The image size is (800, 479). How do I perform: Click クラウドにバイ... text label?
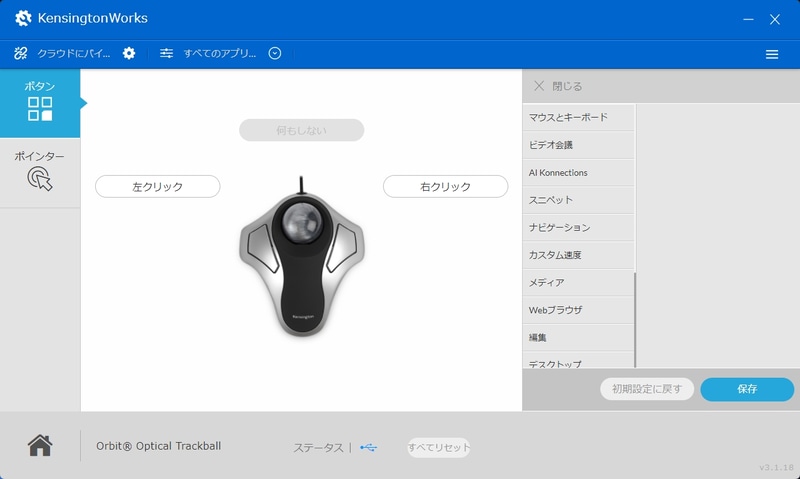(x=73, y=53)
